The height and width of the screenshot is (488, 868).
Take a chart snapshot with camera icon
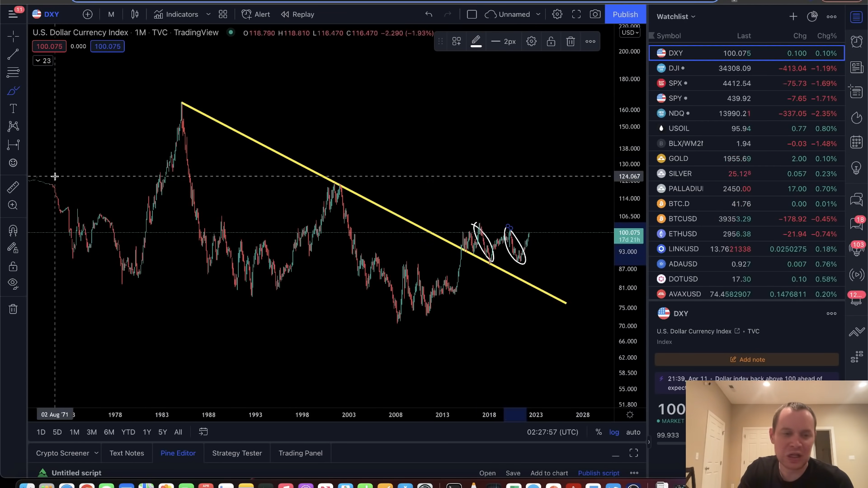[x=595, y=14]
